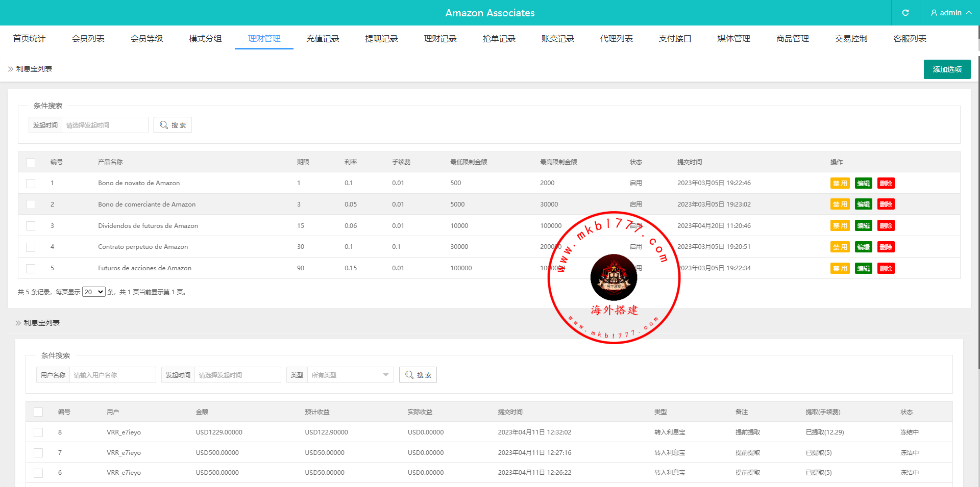Open the 充值记录 tab
This screenshot has height=487, width=980.
(x=323, y=39)
